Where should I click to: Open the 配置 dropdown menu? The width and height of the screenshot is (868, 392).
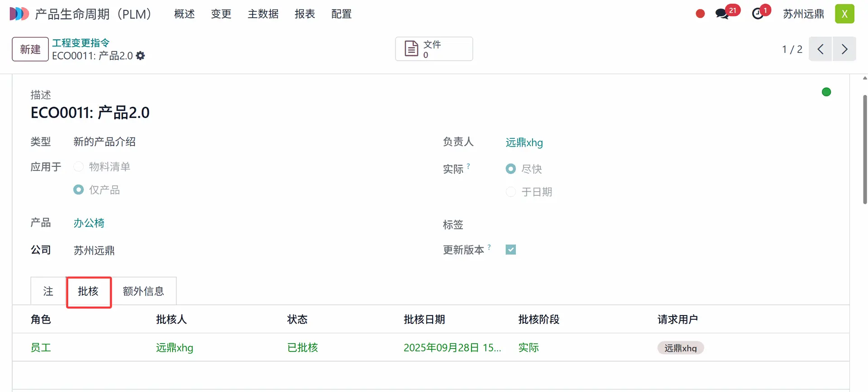tap(341, 14)
